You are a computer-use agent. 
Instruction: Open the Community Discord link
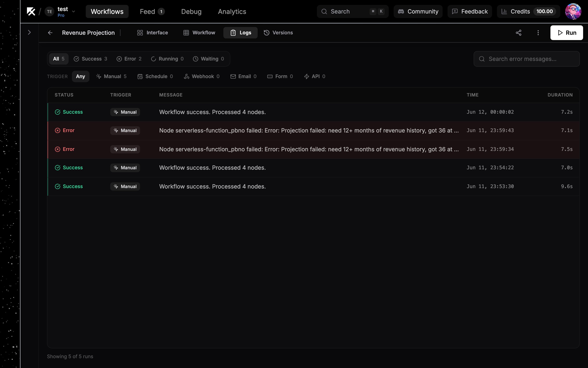[418, 11]
